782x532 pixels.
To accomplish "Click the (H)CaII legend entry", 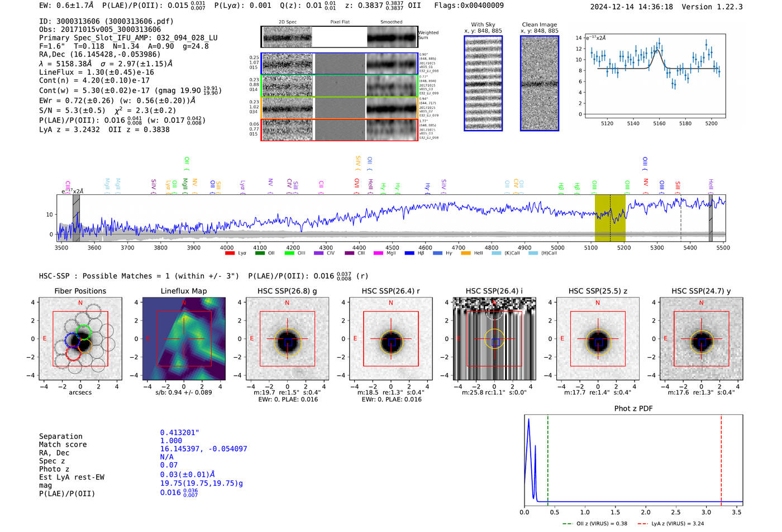I will pos(542,253).
